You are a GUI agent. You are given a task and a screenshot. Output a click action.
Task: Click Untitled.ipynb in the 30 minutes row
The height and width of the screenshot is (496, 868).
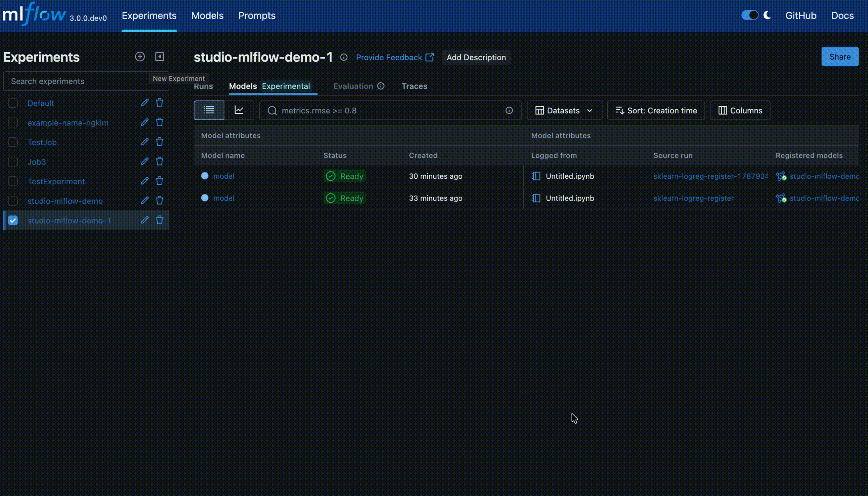click(570, 176)
